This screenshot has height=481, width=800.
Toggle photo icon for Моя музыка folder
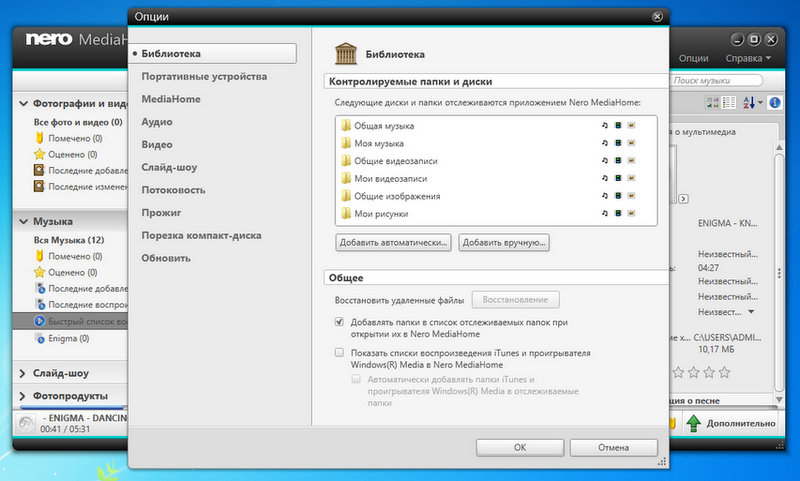(631, 143)
